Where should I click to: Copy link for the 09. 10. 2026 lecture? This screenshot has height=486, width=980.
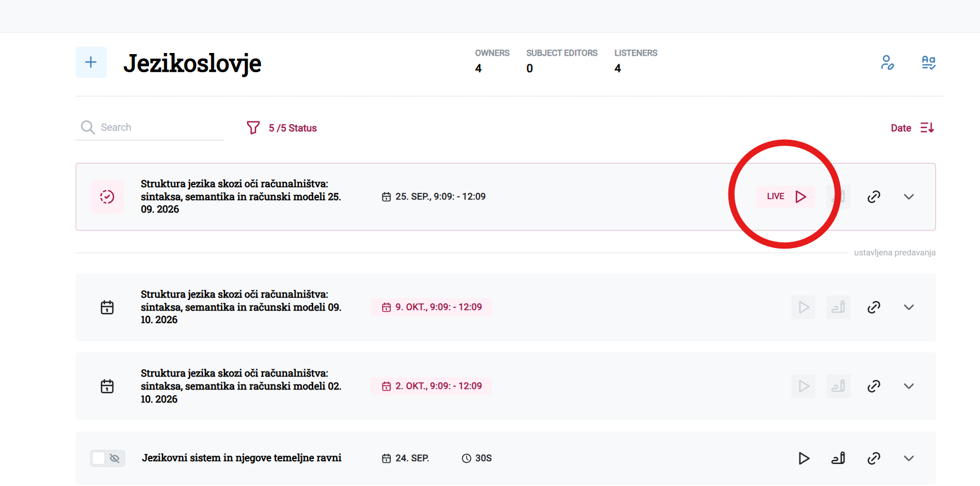coord(873,307)
